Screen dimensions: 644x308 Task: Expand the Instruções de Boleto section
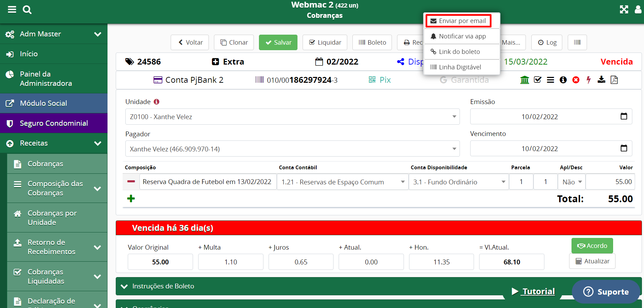pos(163,286)
